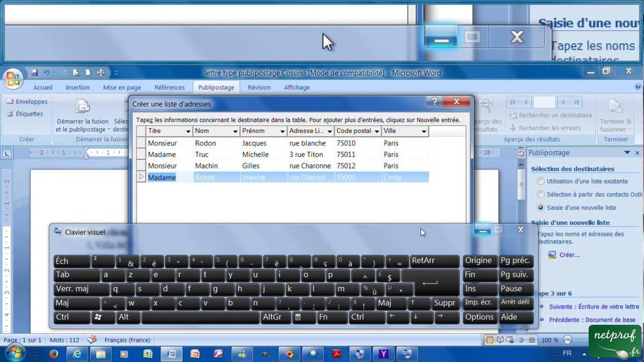Toggle the left Maj key on visual keyboard
Viewport: 644px width, 362px height.
point(77,303)
